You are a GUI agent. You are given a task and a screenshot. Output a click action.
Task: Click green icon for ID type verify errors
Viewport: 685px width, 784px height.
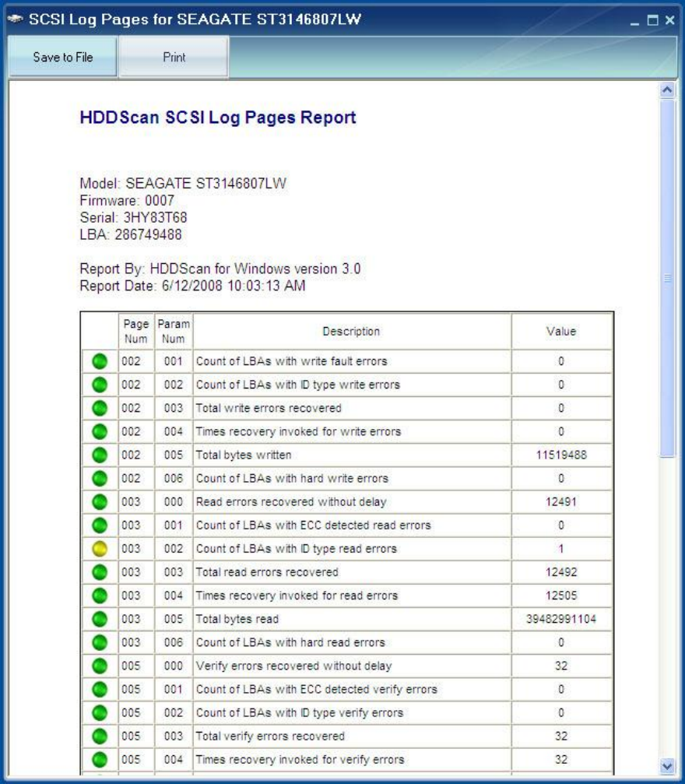[100, 712]
